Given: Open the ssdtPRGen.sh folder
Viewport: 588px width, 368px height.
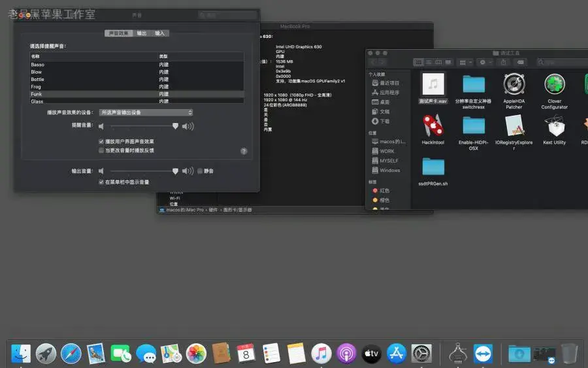Looking at the screenshot, I should [433, 167].
